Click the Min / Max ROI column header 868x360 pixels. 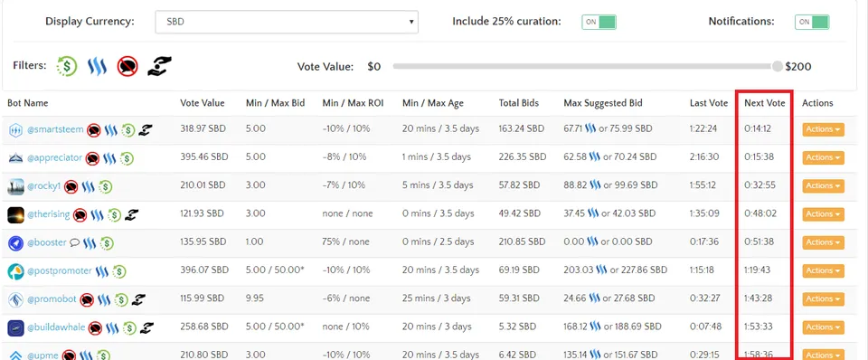click(354, 103)
